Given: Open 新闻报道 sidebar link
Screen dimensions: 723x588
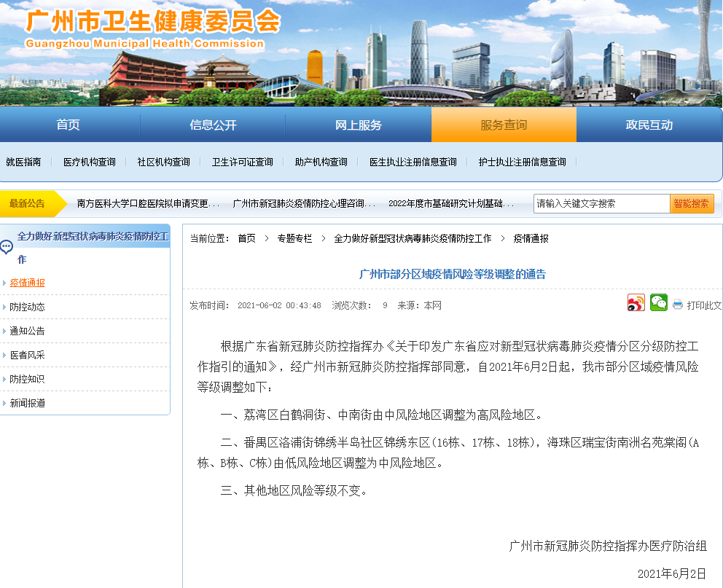Looking at the screenshot, I should click(x=28, y=403).
